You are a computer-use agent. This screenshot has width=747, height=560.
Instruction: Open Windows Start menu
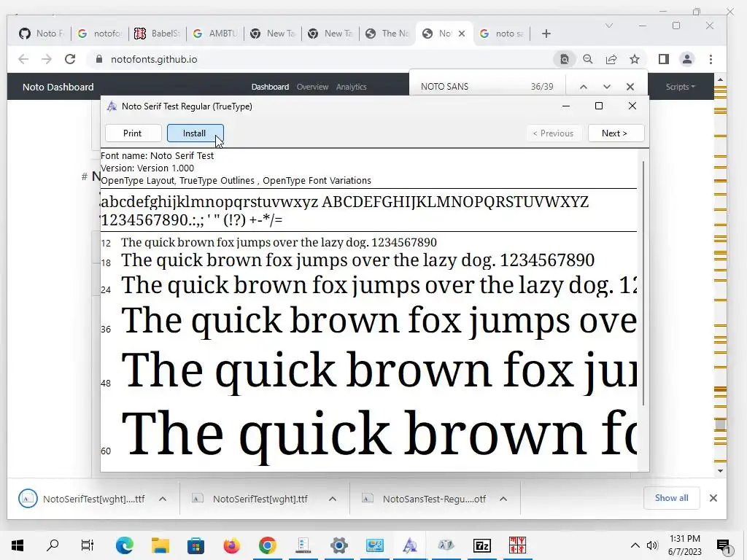coord(18,545)
